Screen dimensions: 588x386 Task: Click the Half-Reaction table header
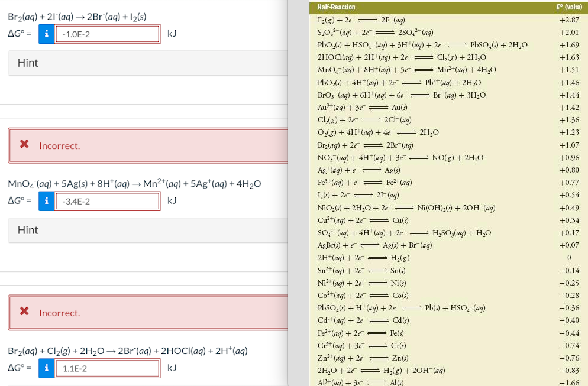(x=337, y=7)
